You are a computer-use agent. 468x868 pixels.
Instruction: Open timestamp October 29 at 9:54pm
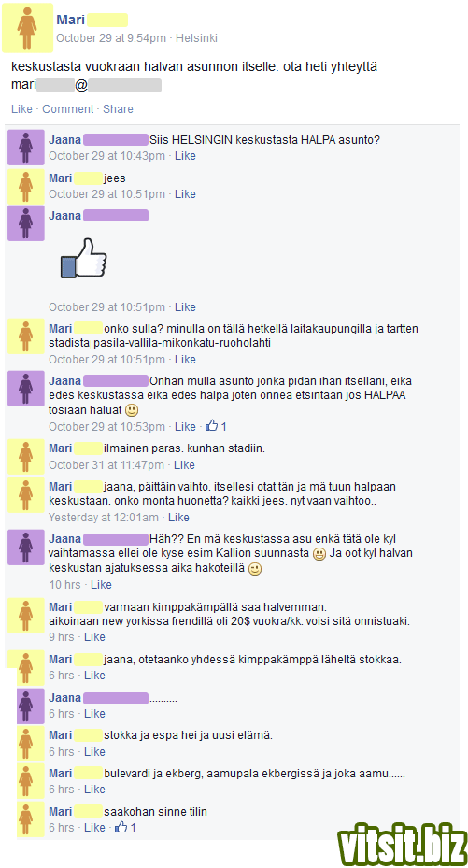click(111, 38)
